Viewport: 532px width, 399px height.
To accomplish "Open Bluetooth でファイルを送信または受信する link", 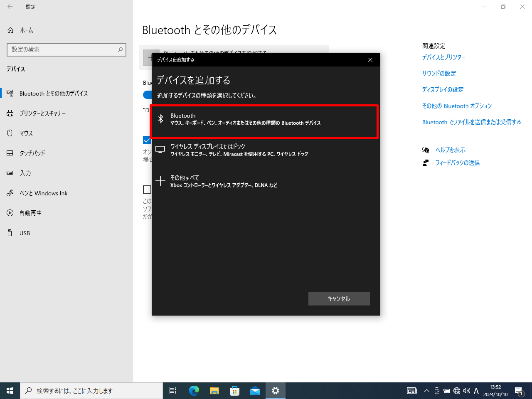I will 471,122.
